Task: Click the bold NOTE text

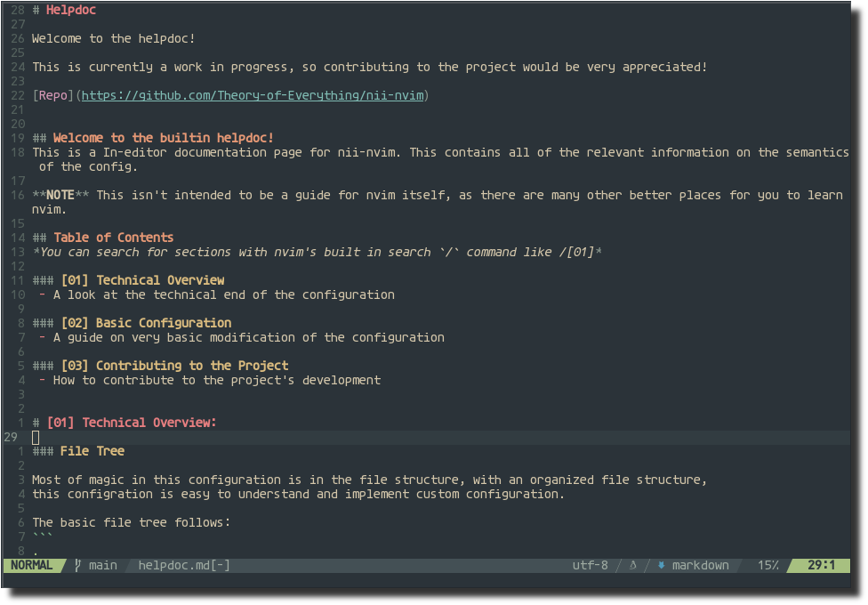Action: point(60,195)
